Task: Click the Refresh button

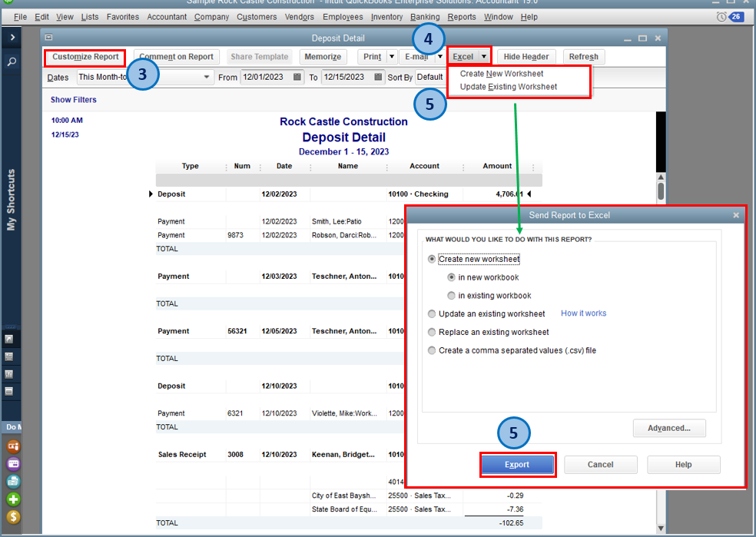Action: (583, 57)
